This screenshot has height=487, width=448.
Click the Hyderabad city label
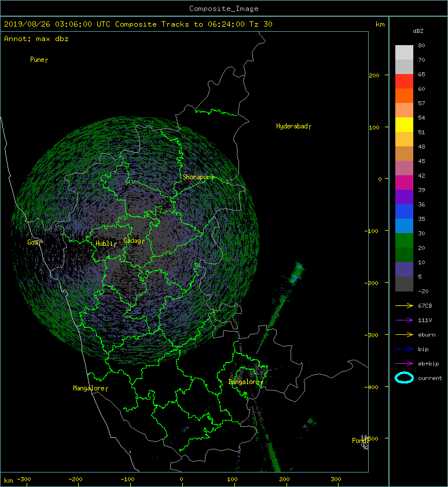[x=292, y=126]
